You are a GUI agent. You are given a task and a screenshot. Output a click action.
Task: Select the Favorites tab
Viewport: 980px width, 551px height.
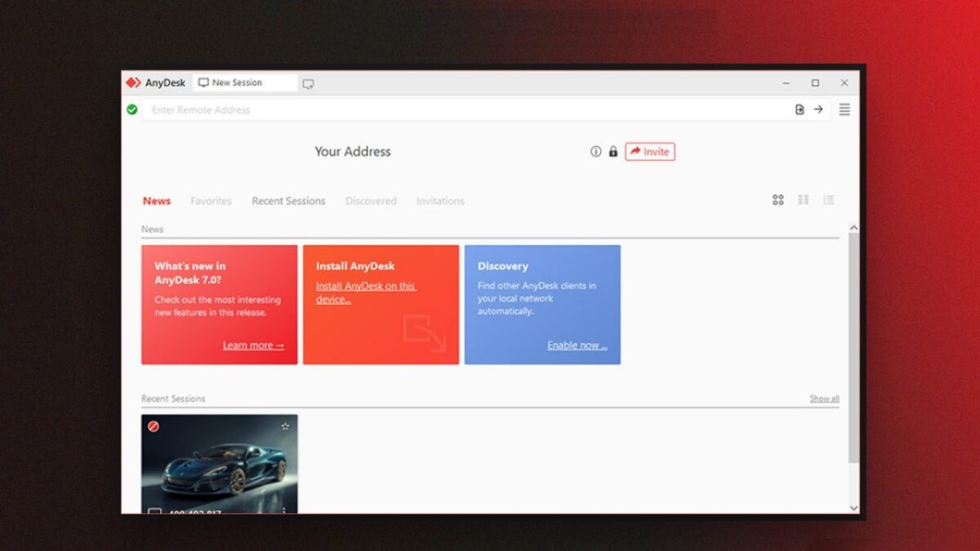211,201
